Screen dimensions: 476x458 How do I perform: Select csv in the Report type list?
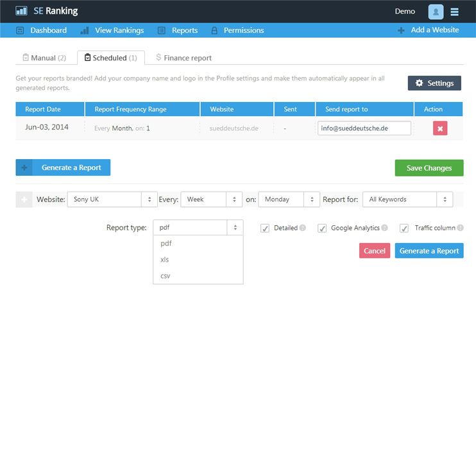tap(198, 276)
